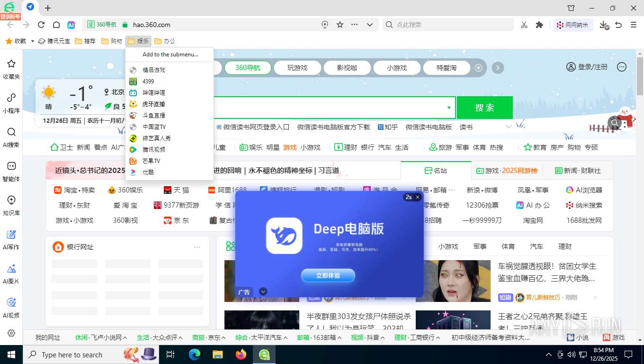Open AI视频 in left sidebar

coord(11,308)
